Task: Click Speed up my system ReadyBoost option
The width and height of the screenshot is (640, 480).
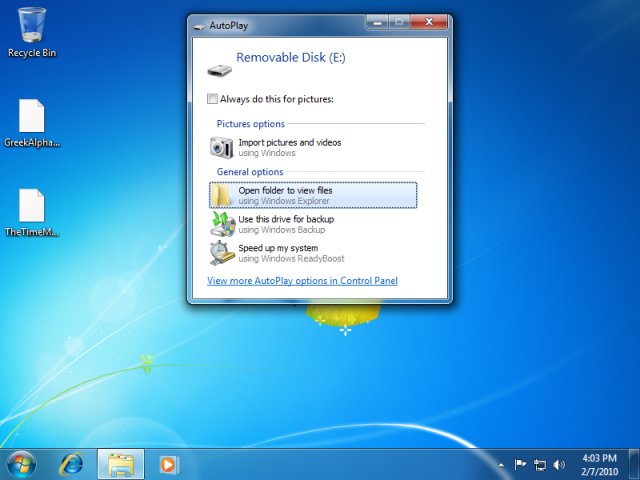Action: coord(278,252)
